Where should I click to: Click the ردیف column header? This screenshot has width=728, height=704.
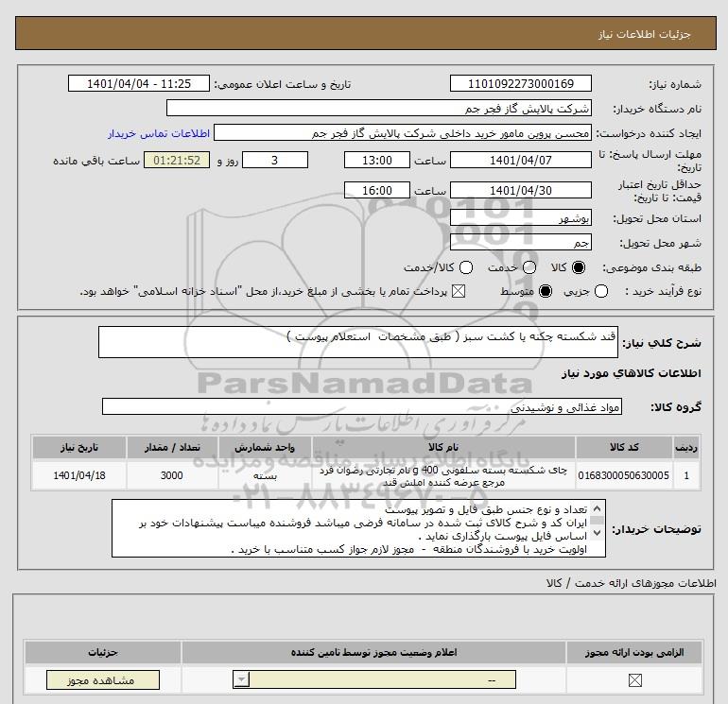click(x=686, y=447)
